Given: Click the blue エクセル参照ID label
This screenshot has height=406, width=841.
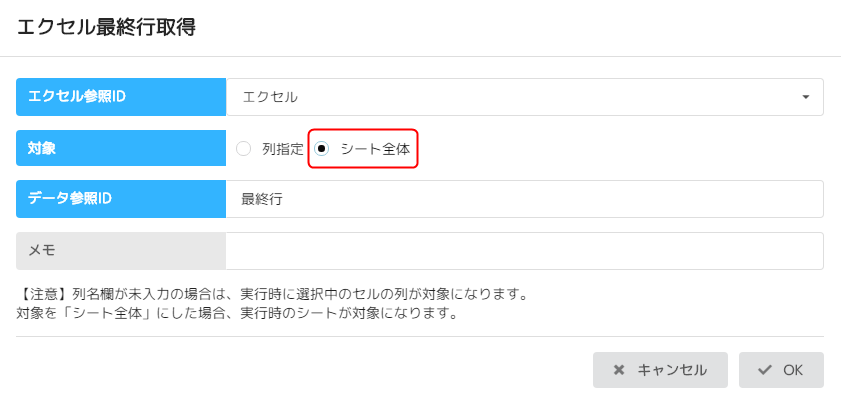Looking at the screenshot, I should tap(121, 97).
